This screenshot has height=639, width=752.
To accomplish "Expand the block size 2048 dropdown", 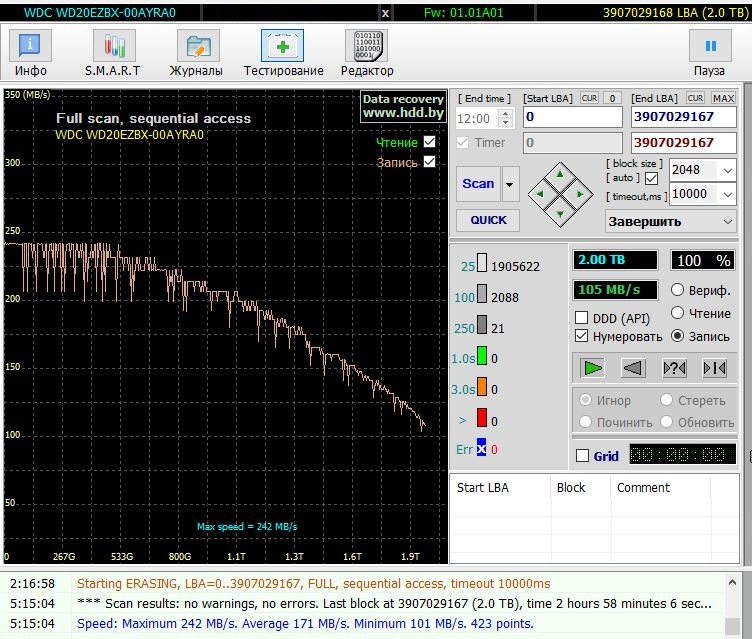I will (727, 170).
